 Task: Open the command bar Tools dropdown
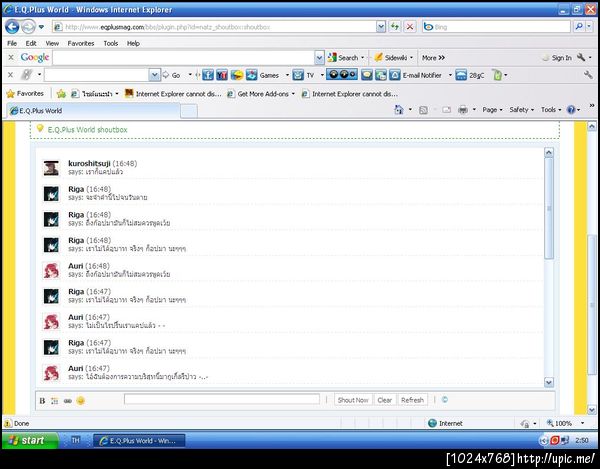(x=551, y=110)
